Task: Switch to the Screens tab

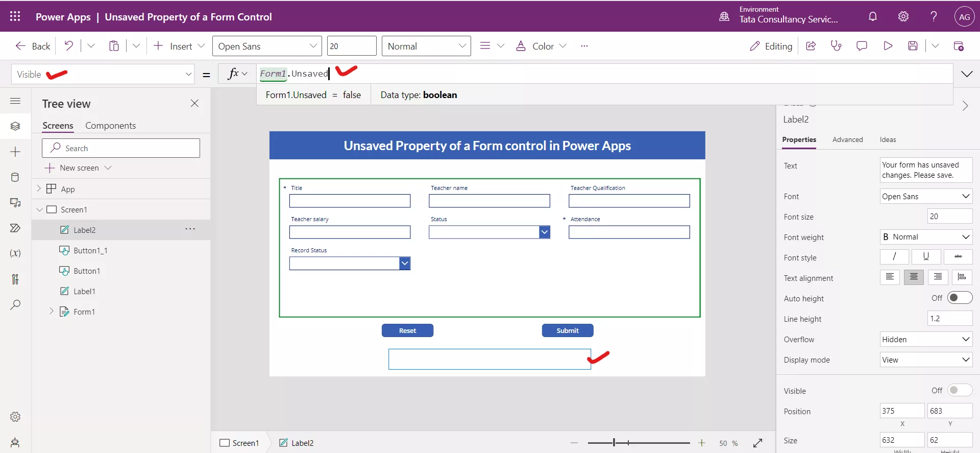Action: (x=58, y=126)
